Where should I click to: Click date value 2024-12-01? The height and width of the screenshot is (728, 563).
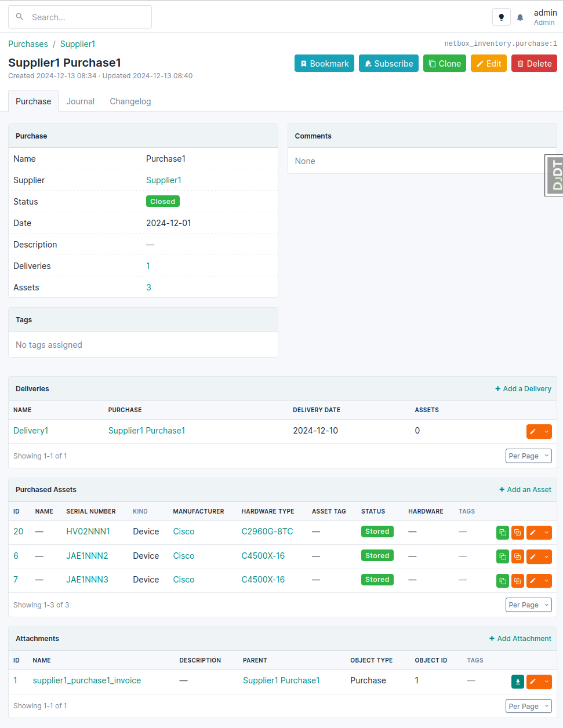(169, 223)
